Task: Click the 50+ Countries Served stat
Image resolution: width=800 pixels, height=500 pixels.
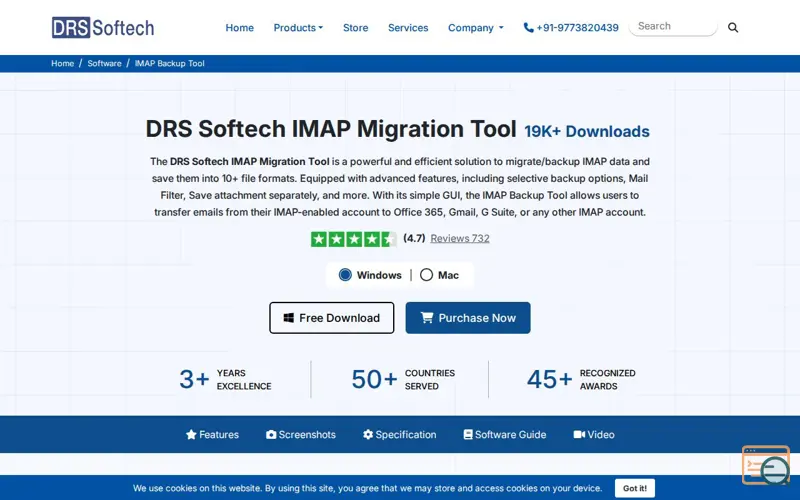Action: pos(403,380)
